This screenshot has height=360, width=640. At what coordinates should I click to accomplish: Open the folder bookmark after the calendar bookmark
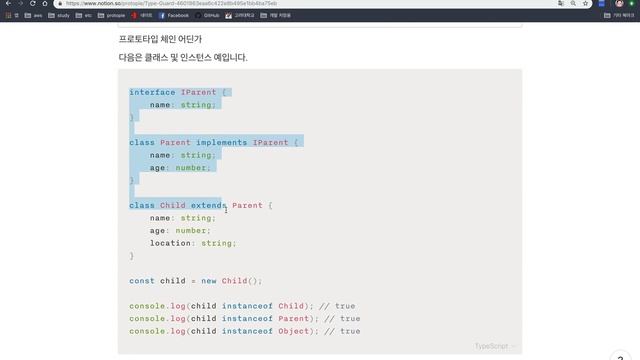[x=276, y=16]
